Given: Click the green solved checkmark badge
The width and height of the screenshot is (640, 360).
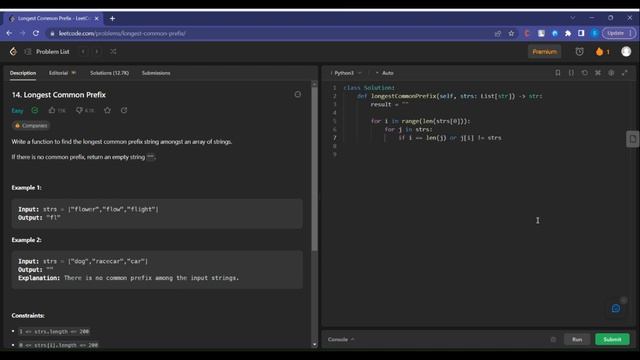Looking at the screenshot, I should (x=35, y=110).
